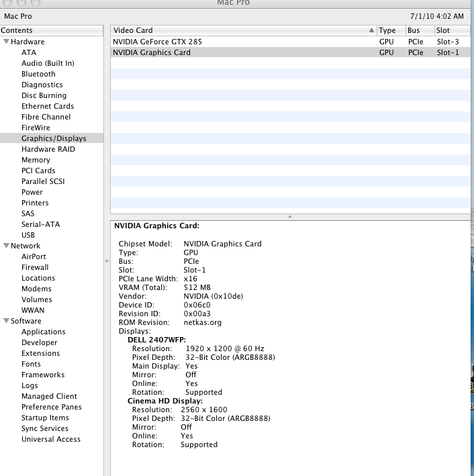This screenshot has height=476, width=474.
Task: Select Developer under Software
Action: click(x=39, y=342)
